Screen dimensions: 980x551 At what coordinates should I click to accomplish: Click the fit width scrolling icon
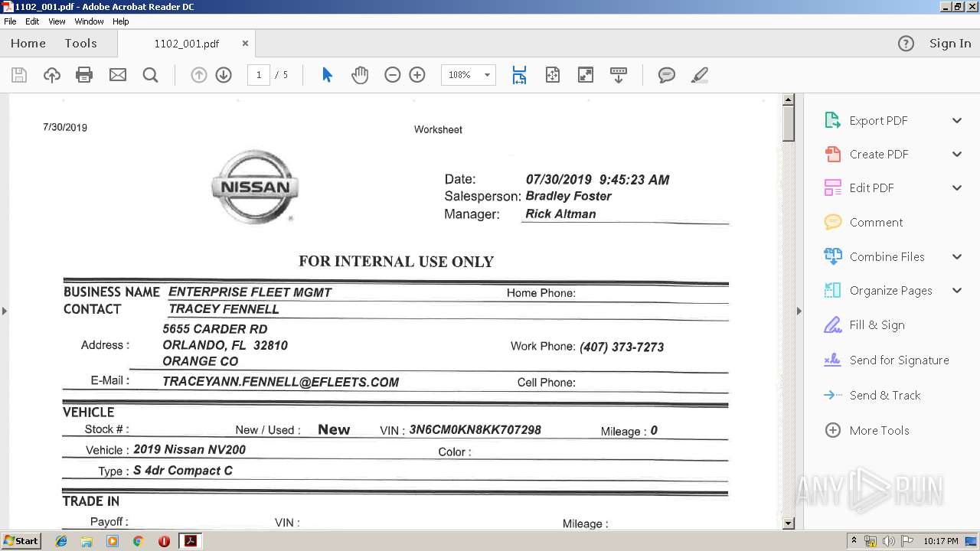[519, 75]
